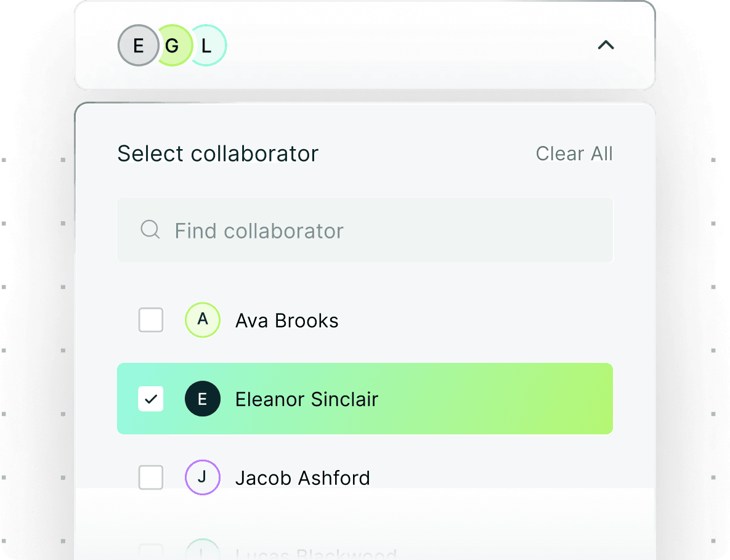This screenshot has width=730, height=560.
Task: Choose Jacob Ashford from the list
Action: pos(302,478)
